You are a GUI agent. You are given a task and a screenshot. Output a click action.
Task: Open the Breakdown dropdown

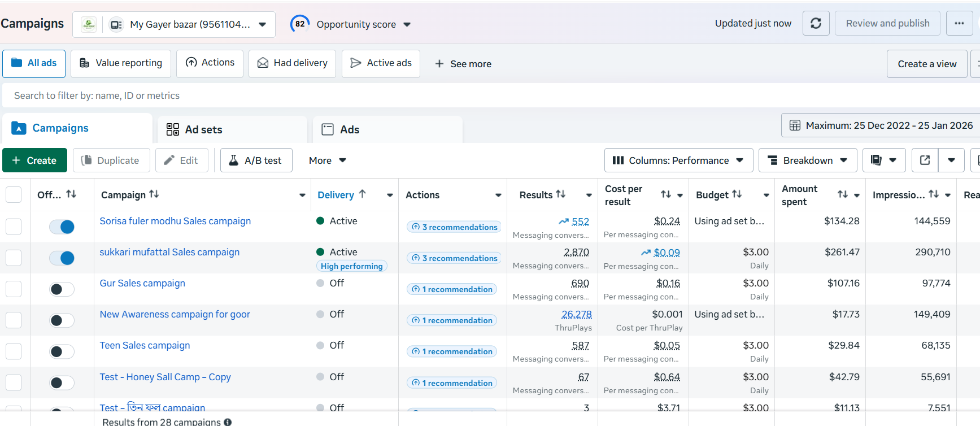pyautogui.click(x=807, y=160)
